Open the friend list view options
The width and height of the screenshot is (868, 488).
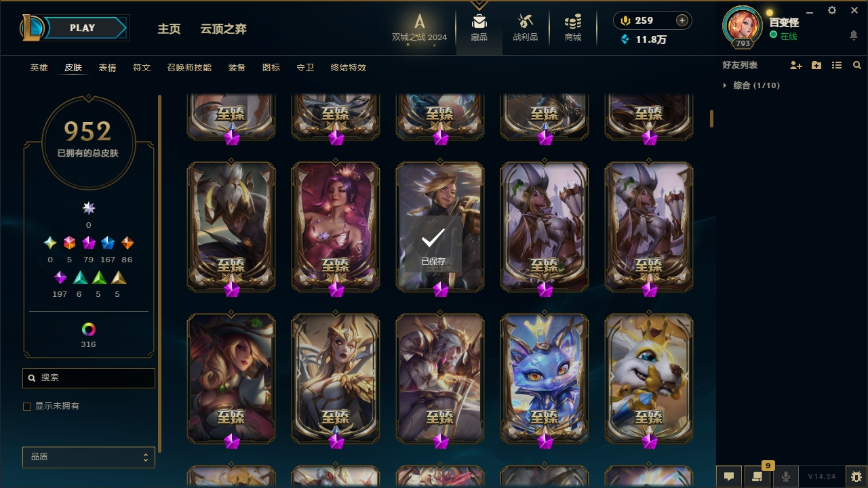837,65
